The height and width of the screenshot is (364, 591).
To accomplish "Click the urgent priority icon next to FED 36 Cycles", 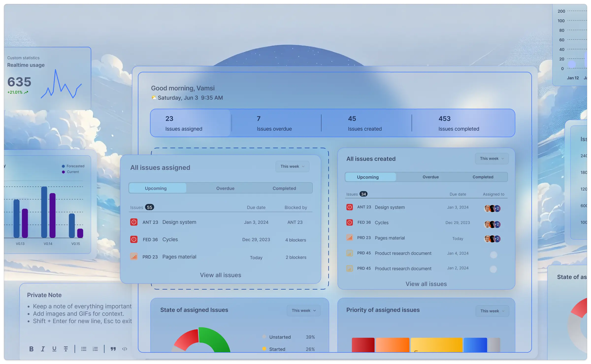I will click(134, 239).
